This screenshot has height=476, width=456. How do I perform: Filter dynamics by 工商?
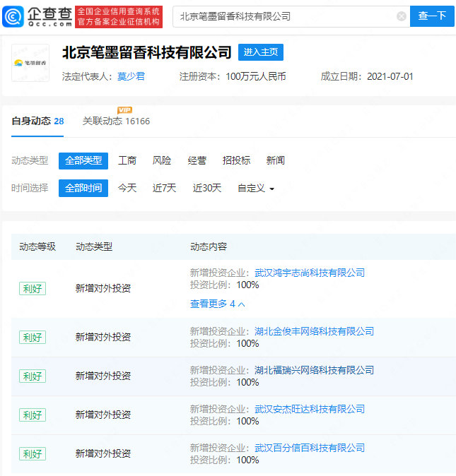[127, 160]
